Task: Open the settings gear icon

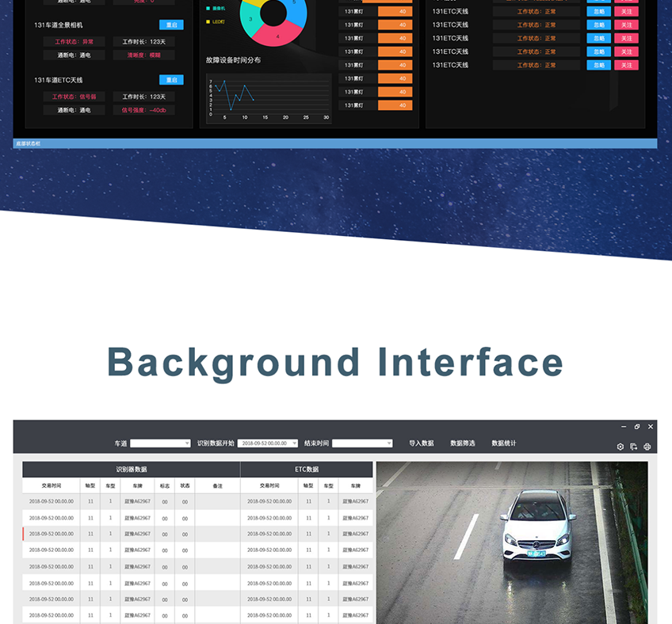Action: pos(620,447)
